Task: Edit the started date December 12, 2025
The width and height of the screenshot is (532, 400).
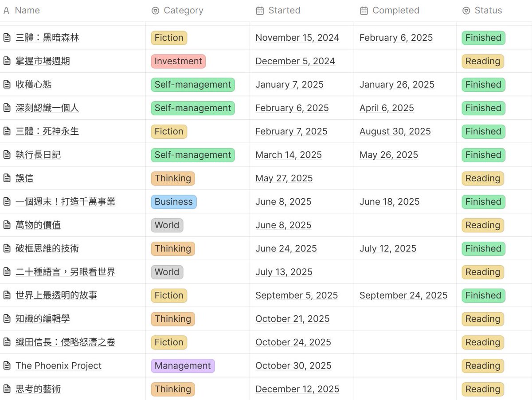Action: pyautogui.click(x=297, y=389)
